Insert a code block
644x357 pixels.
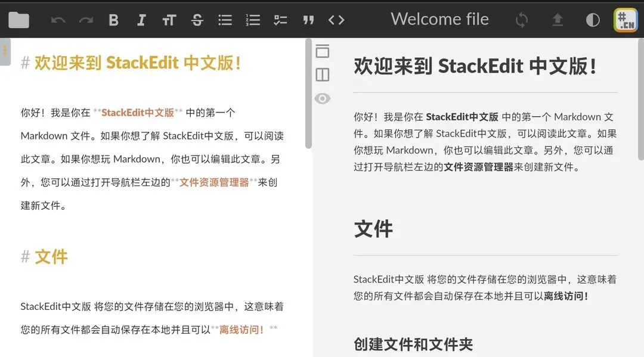point(336,19)
